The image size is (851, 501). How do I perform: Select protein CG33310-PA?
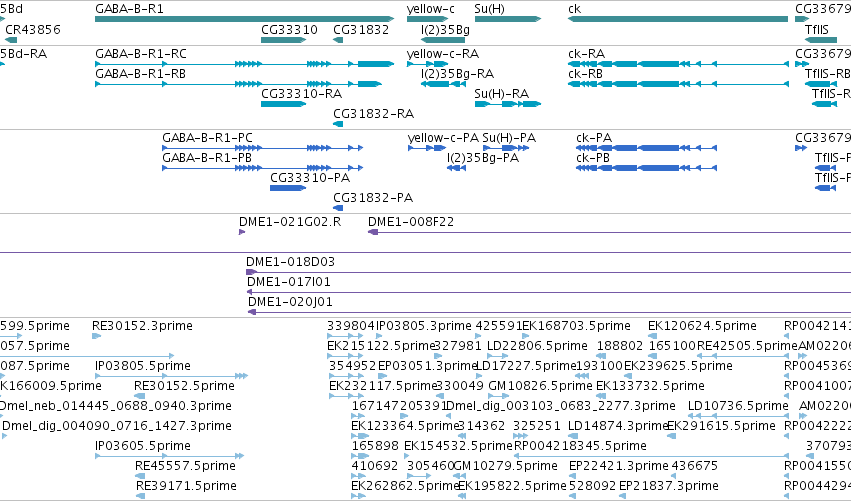tap(310, 178)
